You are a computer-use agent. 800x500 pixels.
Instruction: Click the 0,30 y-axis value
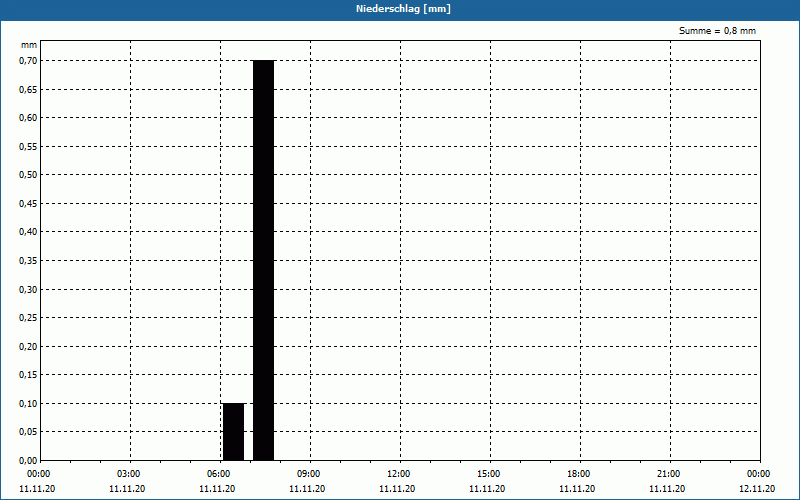tap(28, 289)
